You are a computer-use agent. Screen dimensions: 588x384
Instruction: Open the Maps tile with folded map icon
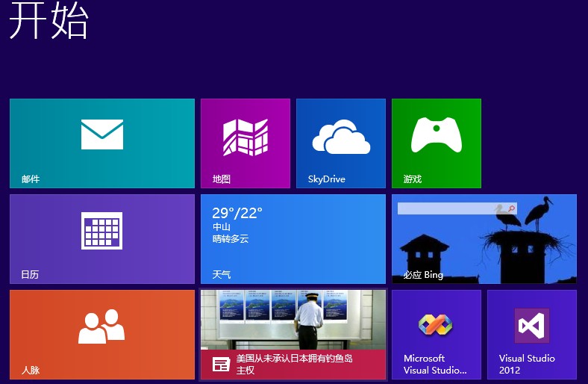[245, 143]
